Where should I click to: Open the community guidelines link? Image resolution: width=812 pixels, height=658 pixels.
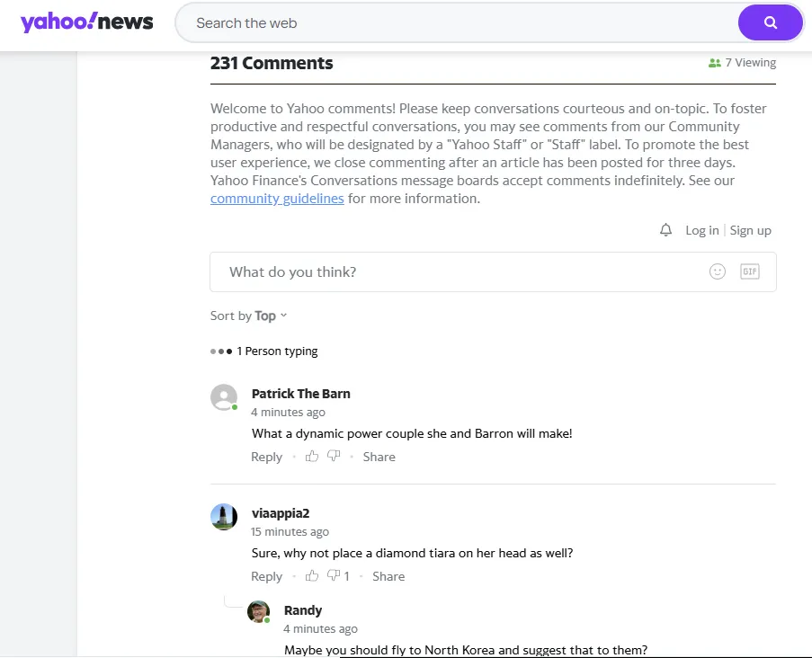277,199
